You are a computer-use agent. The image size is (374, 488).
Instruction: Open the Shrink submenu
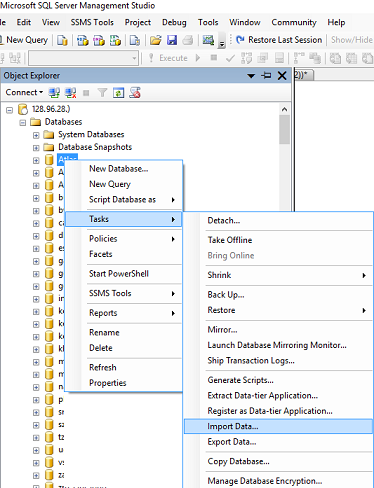(x=278, y=275)
